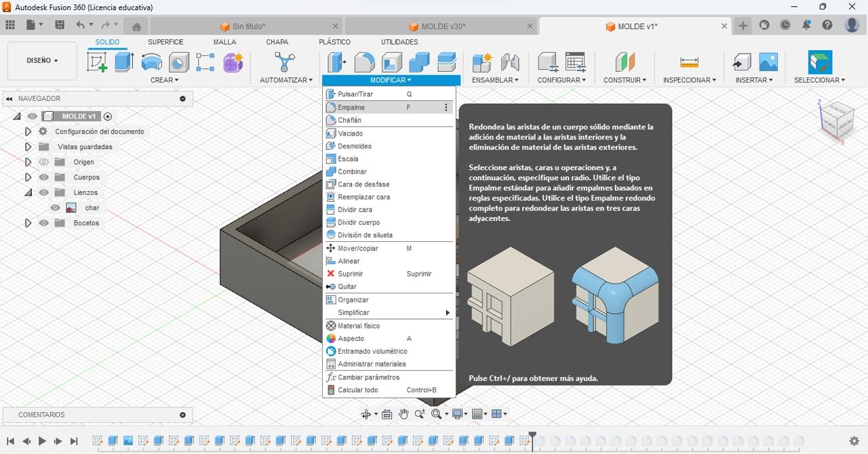Click the Orbit navigation icon
This screenshot has width=868, height=454.
pos(366,414)
